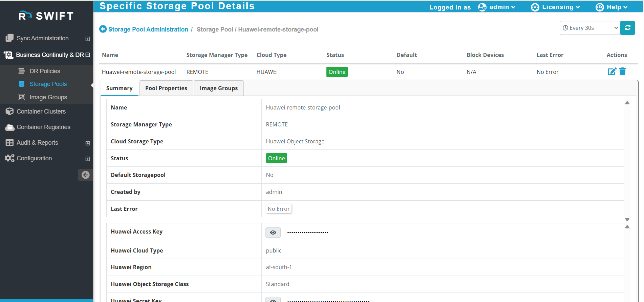Click the Configuration gears icon
This screenshot has width=644, height=302.
point(9,158)
